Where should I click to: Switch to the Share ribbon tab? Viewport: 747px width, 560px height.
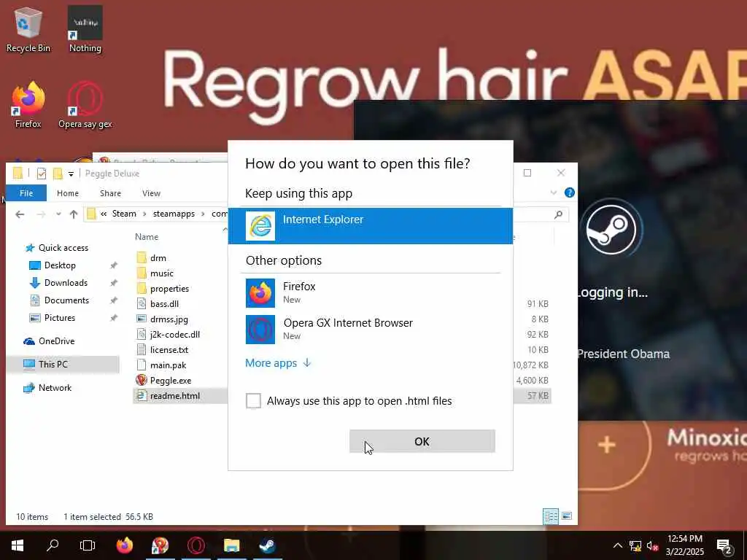[x=111, y=192]
